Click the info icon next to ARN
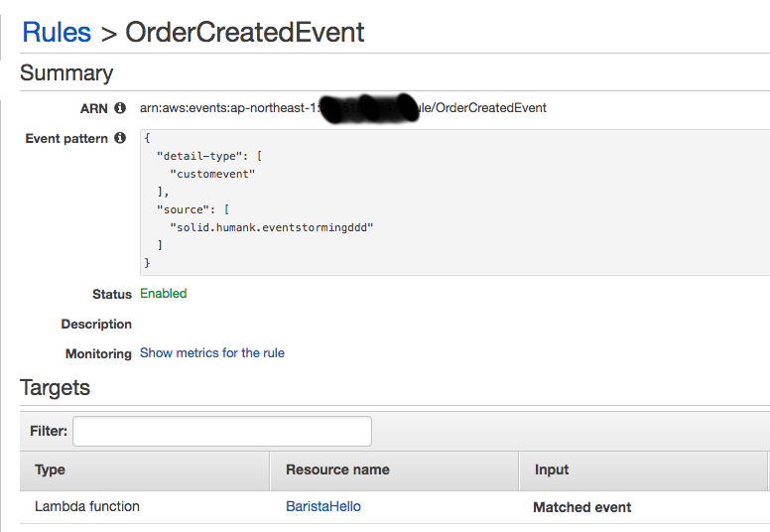Image resolution: width=770 pixels, height=532 pixels. click(120, 108)
